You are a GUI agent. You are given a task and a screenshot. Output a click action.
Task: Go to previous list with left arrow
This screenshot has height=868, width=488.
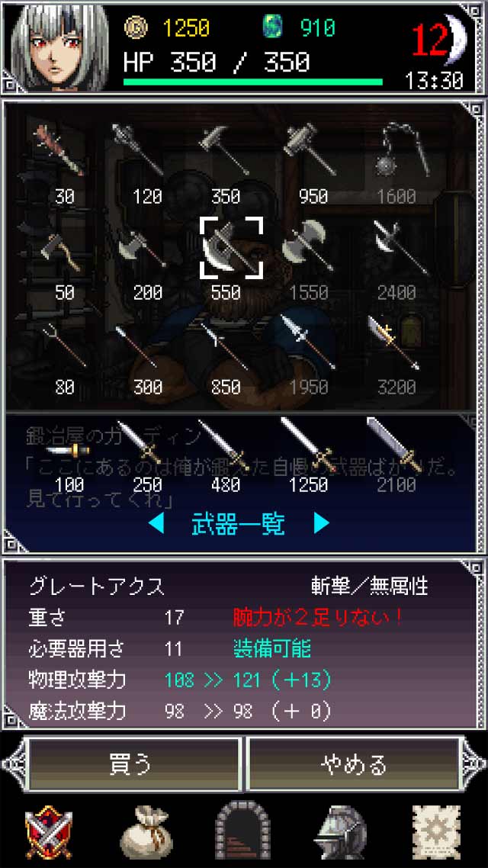[156, 523]
